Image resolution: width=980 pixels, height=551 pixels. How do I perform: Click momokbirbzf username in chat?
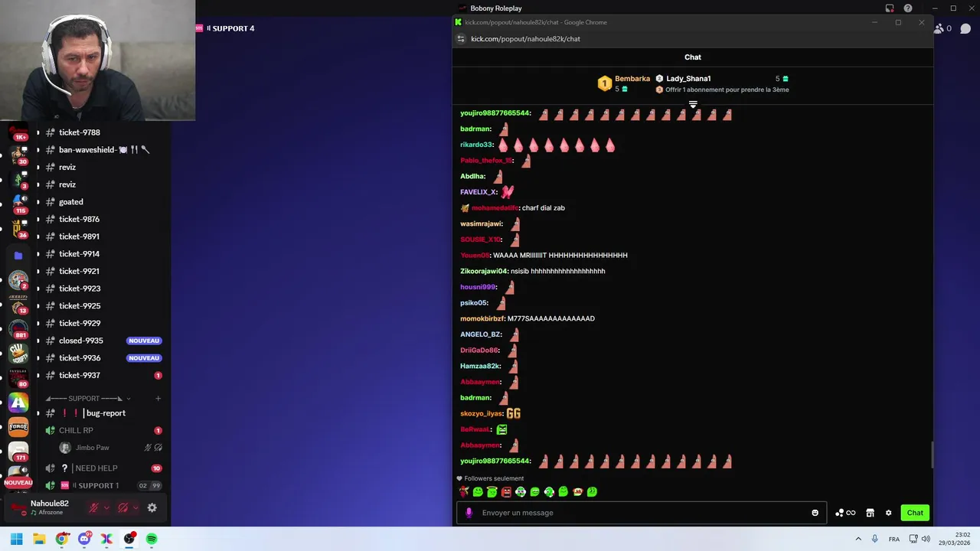pyautogui.click(x=482, y=318)
